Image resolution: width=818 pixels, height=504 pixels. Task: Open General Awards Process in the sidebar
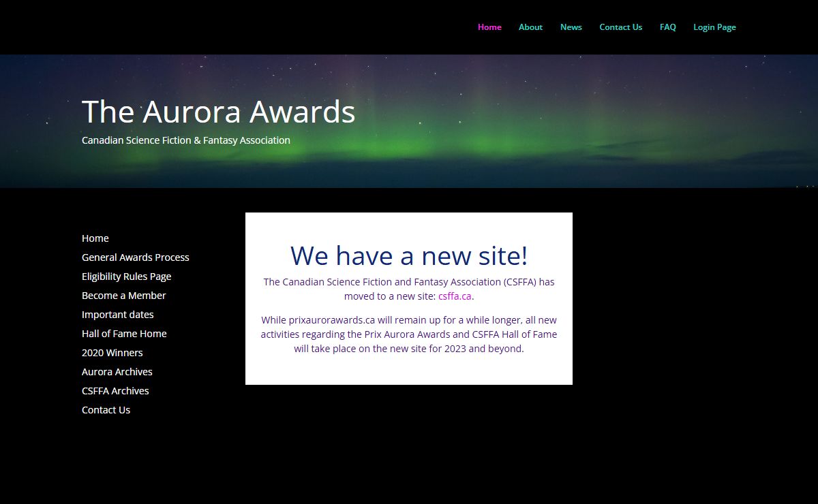(x=136, y=257)
